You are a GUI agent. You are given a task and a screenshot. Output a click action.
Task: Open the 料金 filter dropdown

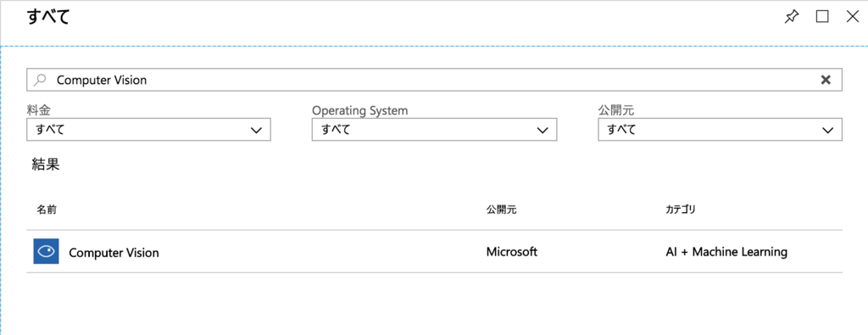coord(148,130)
